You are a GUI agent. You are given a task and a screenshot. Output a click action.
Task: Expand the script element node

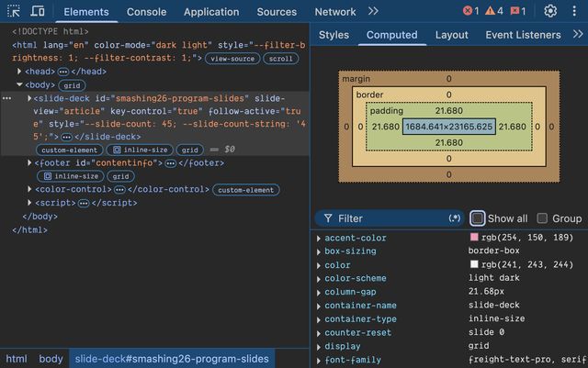[x=29, y=203]
